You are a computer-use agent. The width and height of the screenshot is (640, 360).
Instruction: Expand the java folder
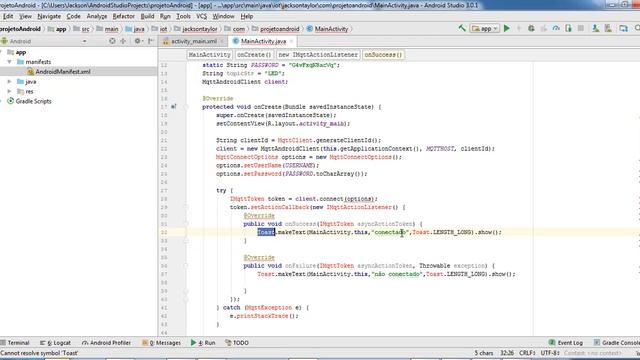[9, 82]
